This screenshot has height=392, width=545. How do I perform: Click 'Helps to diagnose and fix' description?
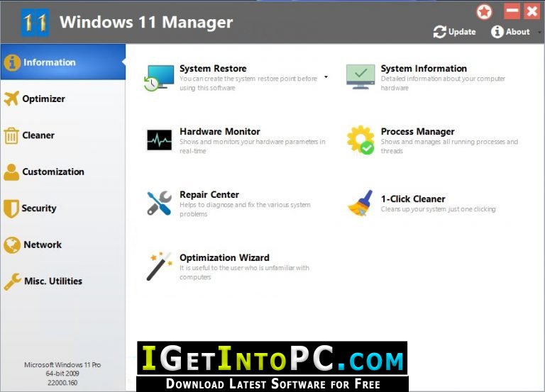pyautogui.click(x=245, y=209)
